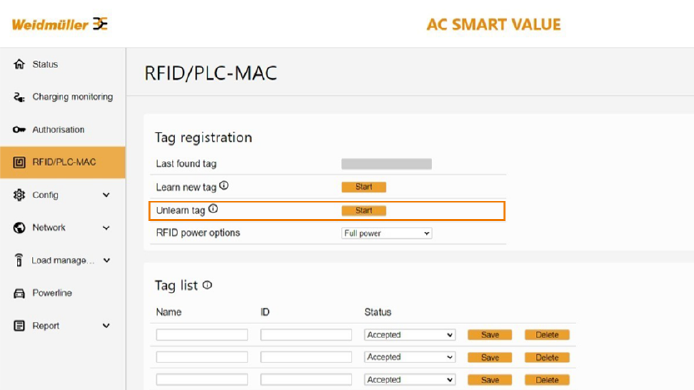Screen dimensions: 694x390
Task: Click the Powerline car icon
Action: point(19,293)
